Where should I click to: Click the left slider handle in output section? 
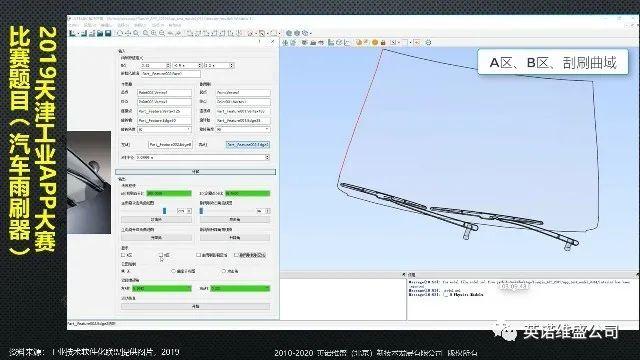pos(164,211)
